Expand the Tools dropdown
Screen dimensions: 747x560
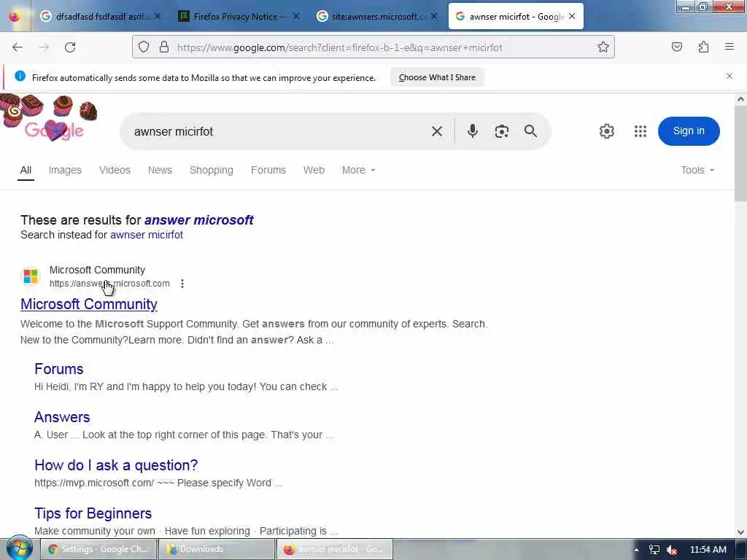coord(697,170)
